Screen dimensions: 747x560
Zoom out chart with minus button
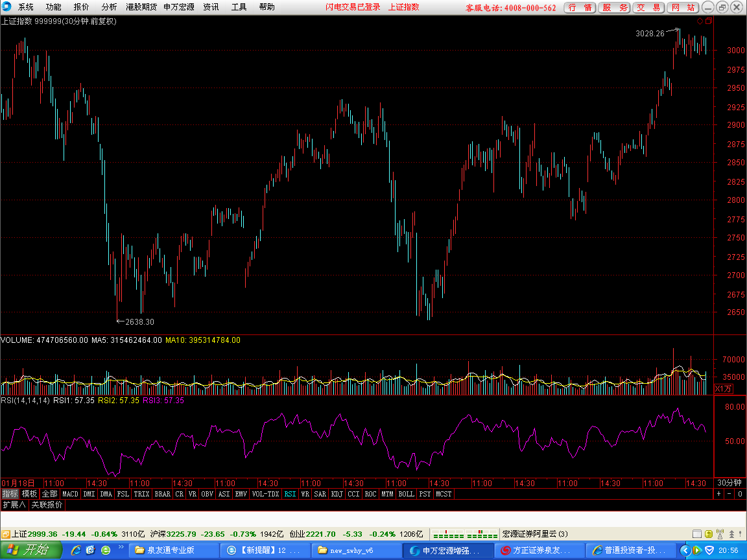[x=729, y=494]
